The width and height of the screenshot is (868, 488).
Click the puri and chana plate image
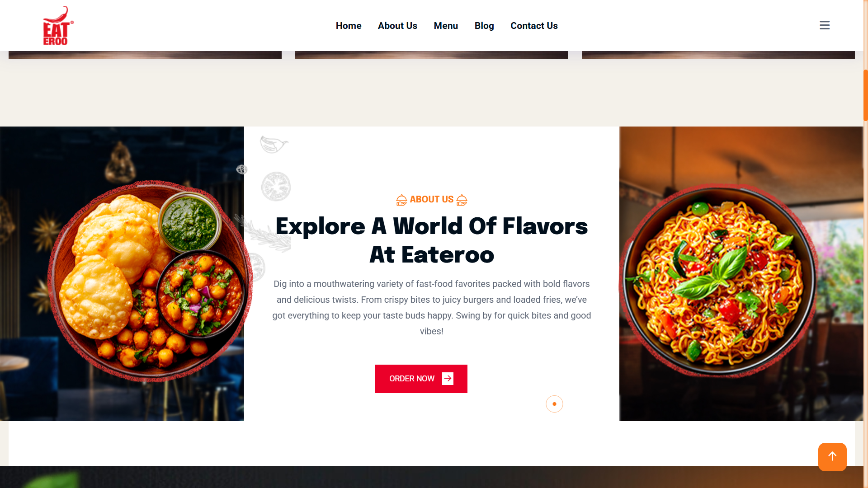(149, 281)
